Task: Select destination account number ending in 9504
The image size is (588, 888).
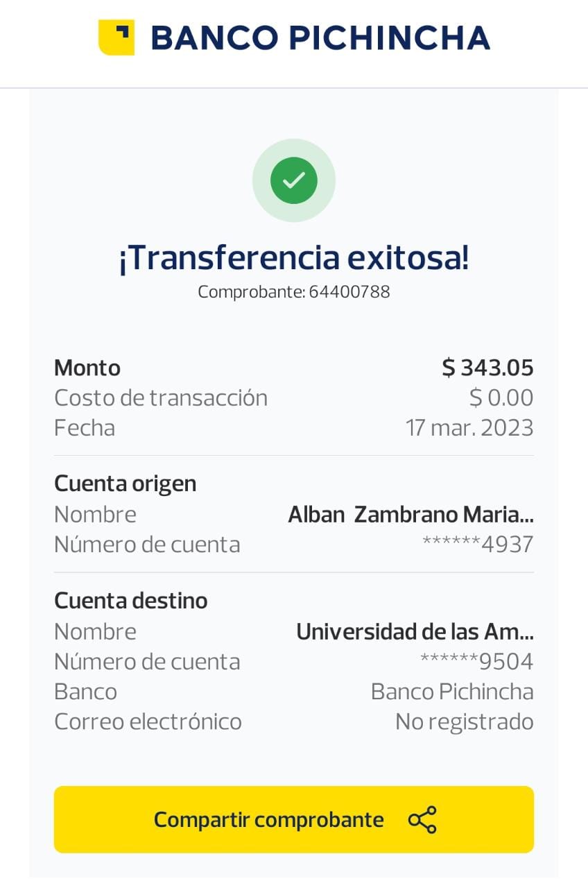Action: pyautogui.click(x=476, y=662)
